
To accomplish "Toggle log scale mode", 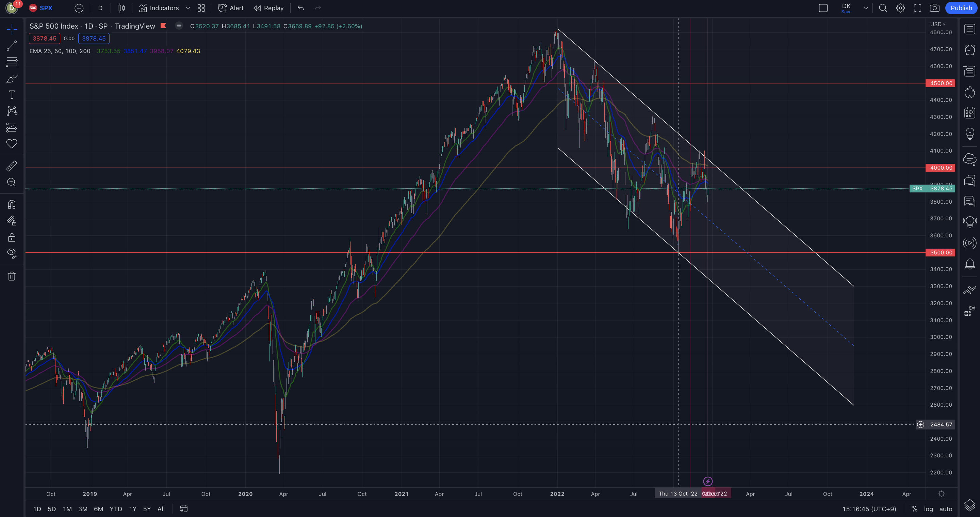I will click(929, 509).
